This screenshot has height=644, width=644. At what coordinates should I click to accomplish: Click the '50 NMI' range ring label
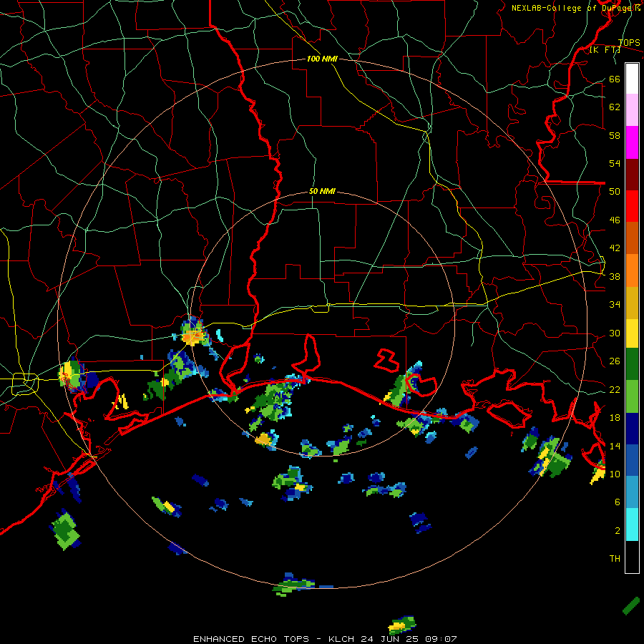tap(322, 191)
